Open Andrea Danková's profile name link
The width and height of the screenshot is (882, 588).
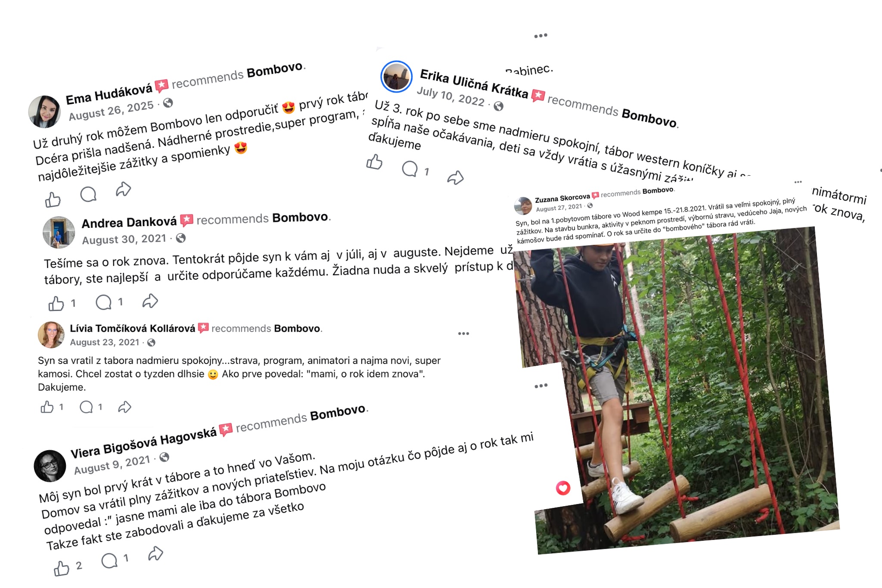(129, 222)
